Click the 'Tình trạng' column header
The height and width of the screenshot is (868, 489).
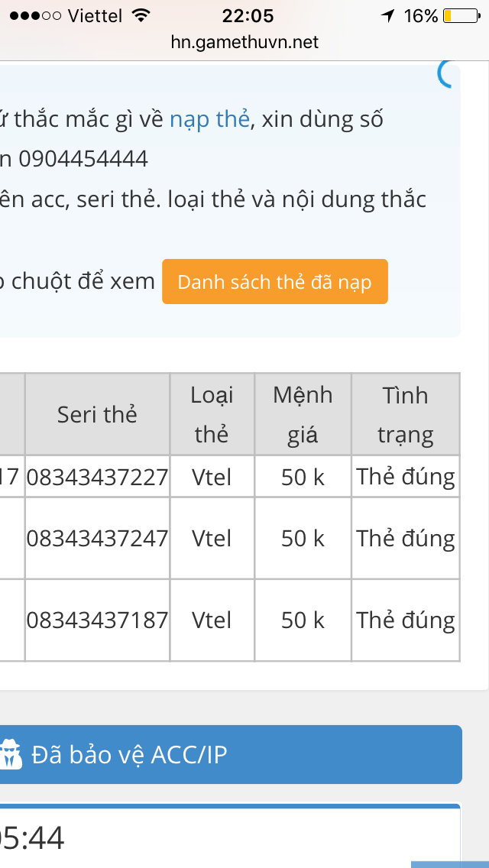[x=405, y=414]
